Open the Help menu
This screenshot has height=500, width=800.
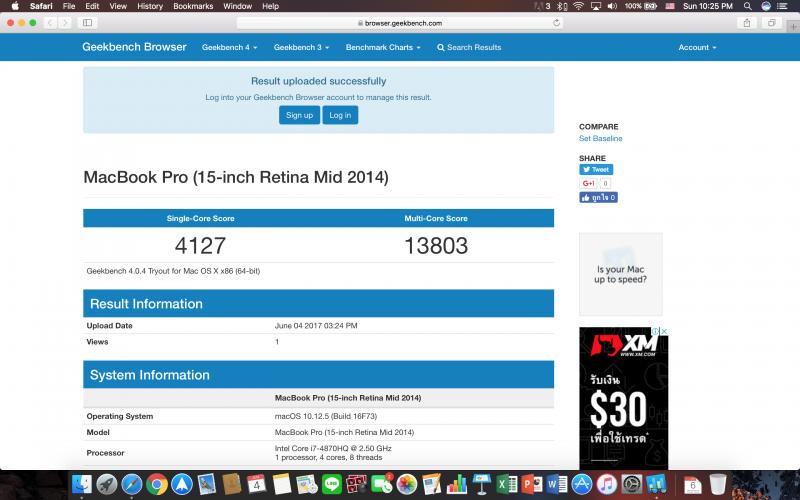coord(270,6)
